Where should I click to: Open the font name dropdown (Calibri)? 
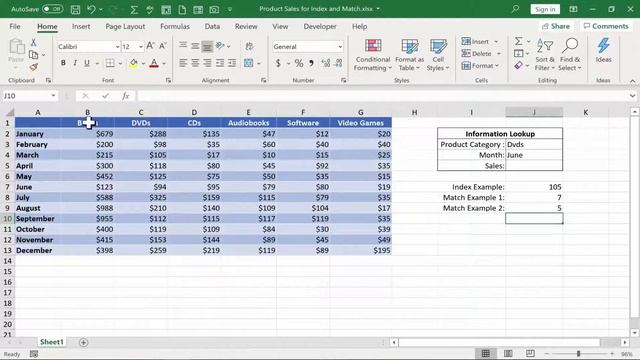(x=117, y=47)
